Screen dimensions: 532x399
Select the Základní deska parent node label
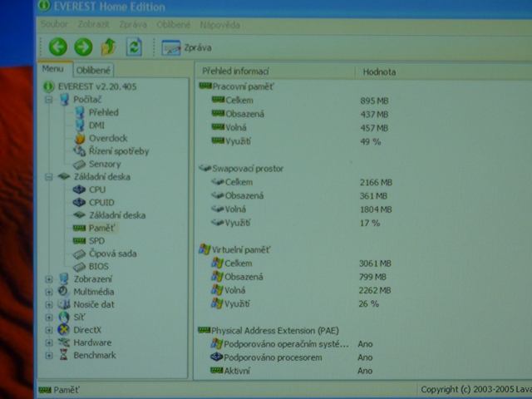coord(102,177)
